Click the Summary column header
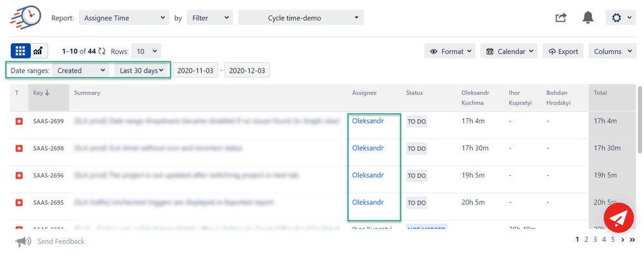Screen dimensions: 644x260 point(87,93)
